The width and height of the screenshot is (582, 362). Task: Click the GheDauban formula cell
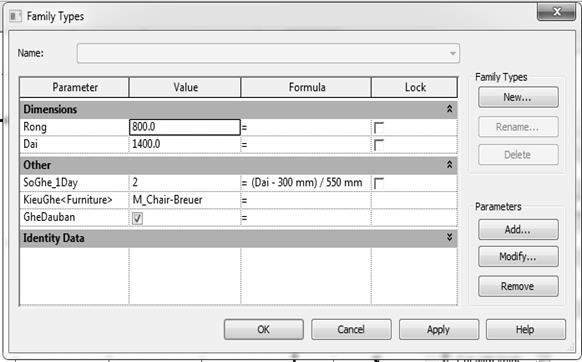pos(306,217)
